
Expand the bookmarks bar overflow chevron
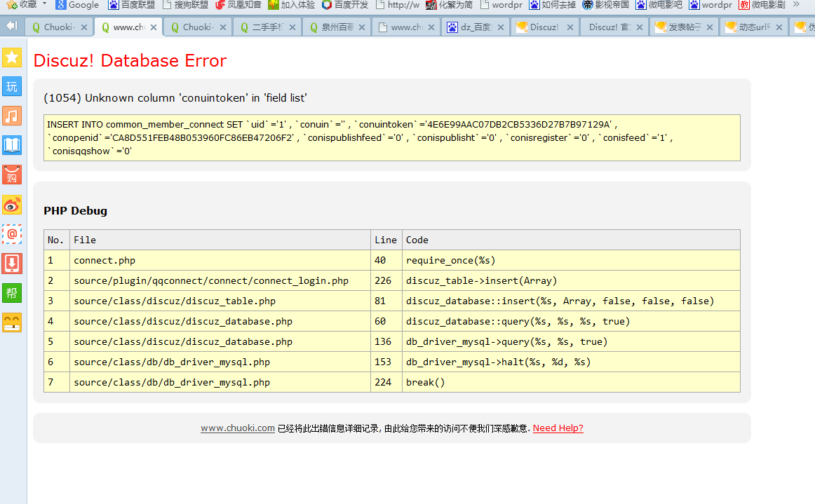tap(797, 4)
